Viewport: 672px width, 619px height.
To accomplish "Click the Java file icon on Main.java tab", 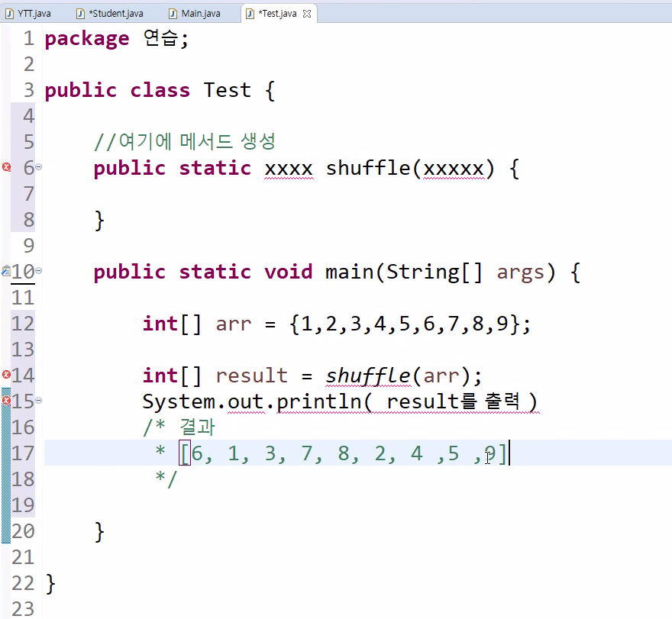I will (x=173, y=14).
